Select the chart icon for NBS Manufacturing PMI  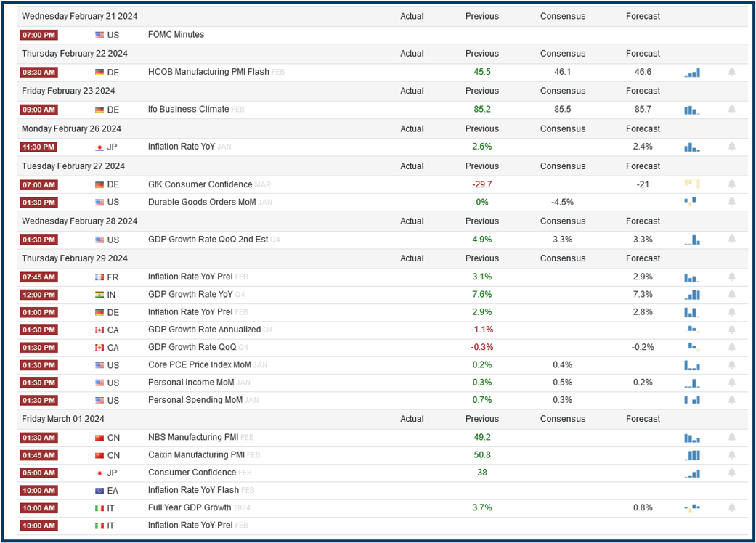692,437
